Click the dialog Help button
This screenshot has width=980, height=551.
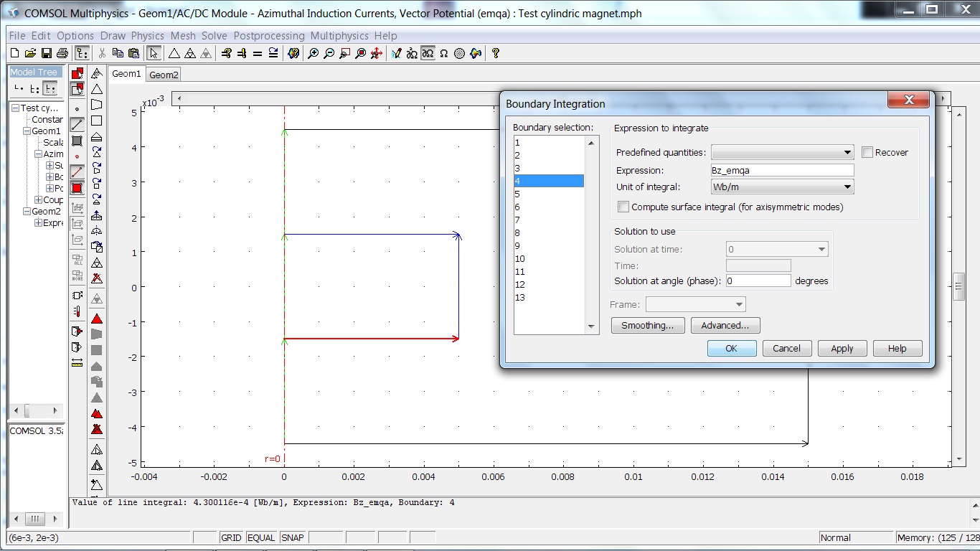pos(897,348)
